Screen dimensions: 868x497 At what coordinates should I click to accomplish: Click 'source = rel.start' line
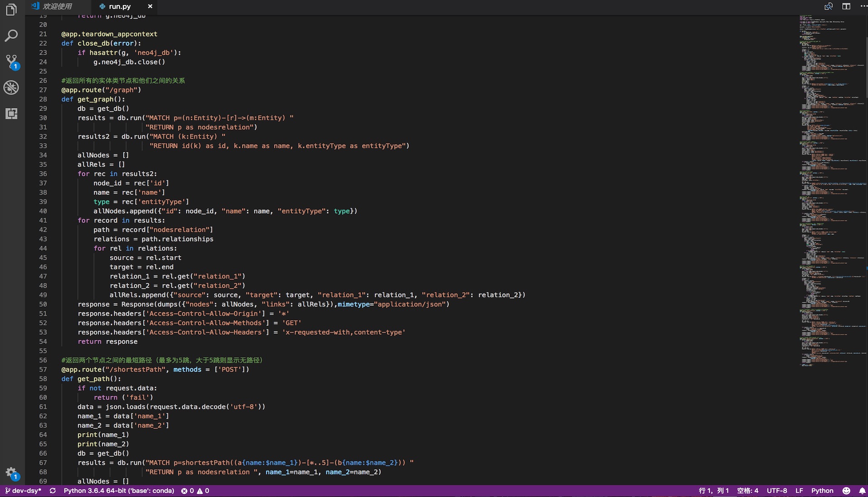click(146, 258)
